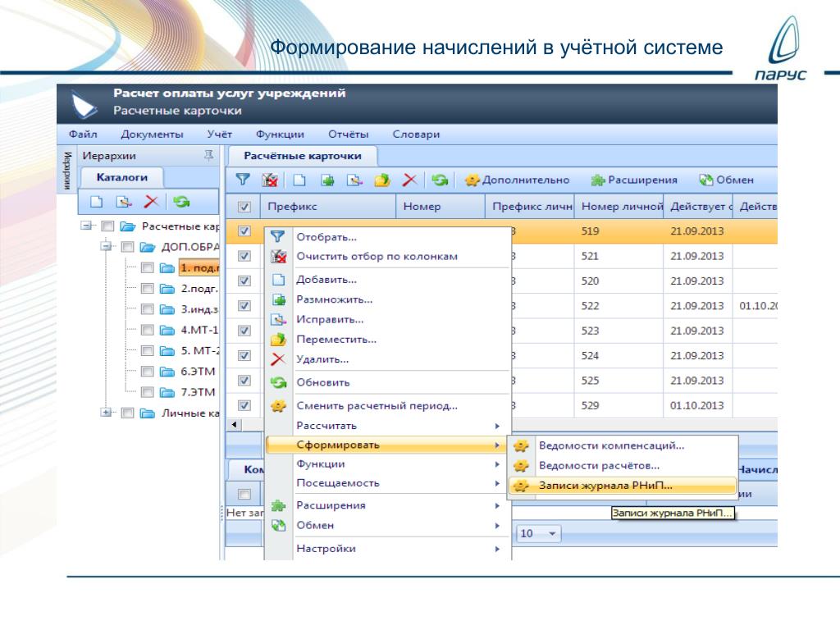
Task: Toggle the select-all checkbox in the table header
Action: (244, 206)
